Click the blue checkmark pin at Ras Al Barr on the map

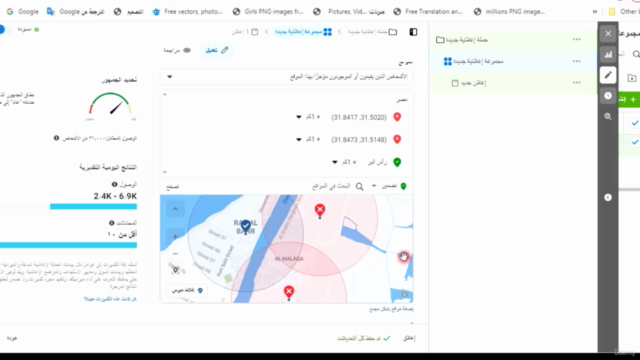point(245,227)
